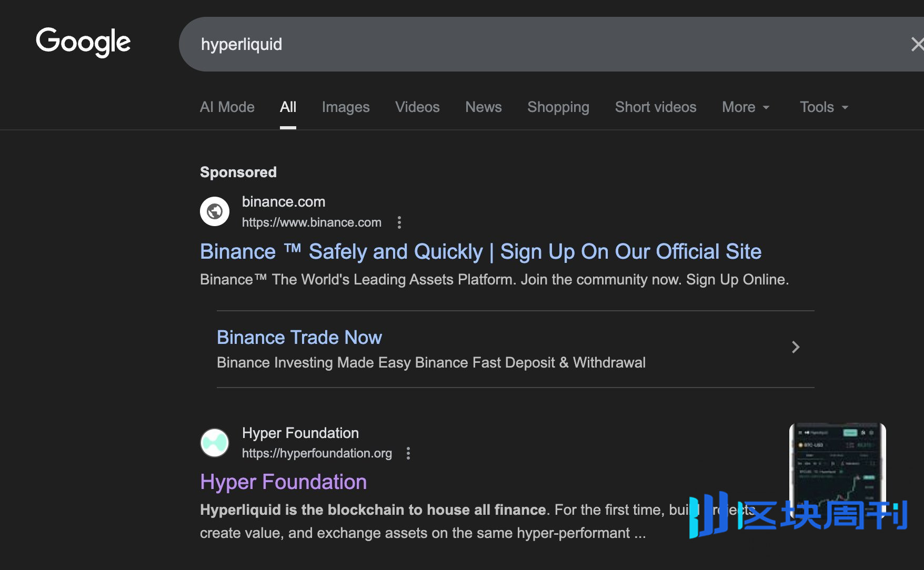The width and height of the screenshot is (924, 570).
Task: Open three-dot menu beside hyperfoundation.org URL
Action: click(408, 453)
